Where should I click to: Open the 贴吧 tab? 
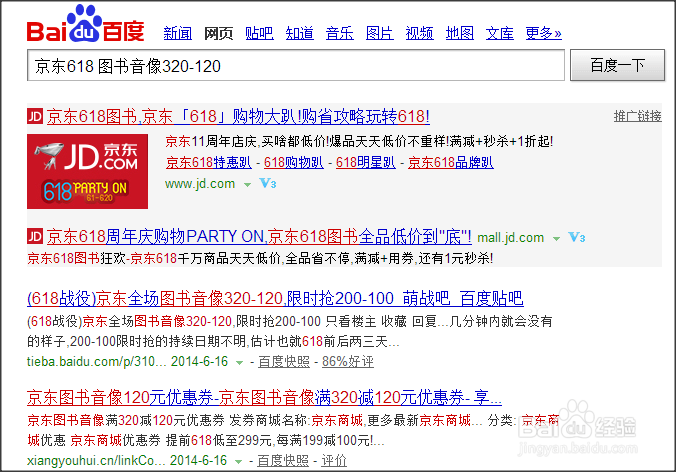tap(259, 33)
